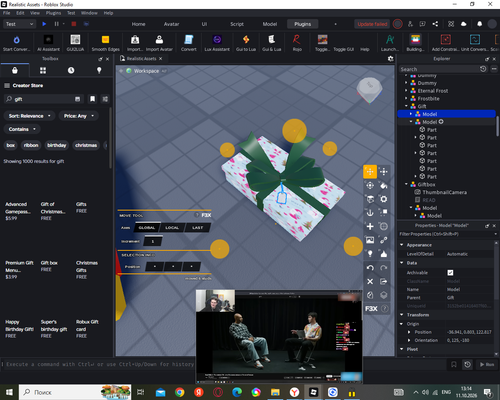Open the File menu

pyautogui.click(x=6, y=13)
